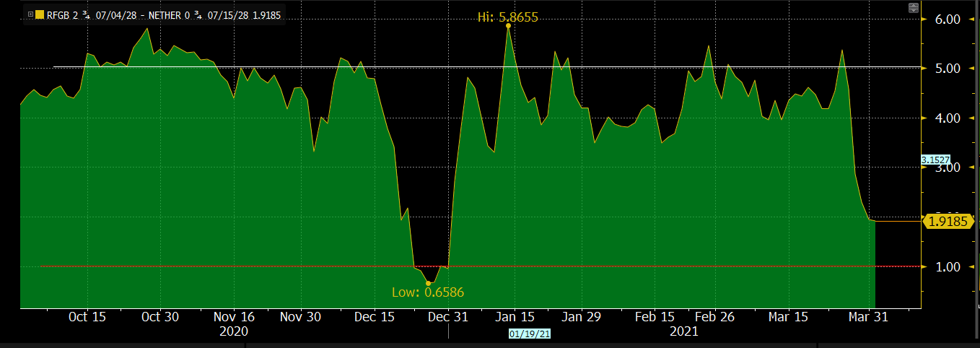The width and height of the screenshot is (980, 348).
Task: Click the yellow 1.9185 last-price tag
Action: pyautogui.click(x=948, y=221)
